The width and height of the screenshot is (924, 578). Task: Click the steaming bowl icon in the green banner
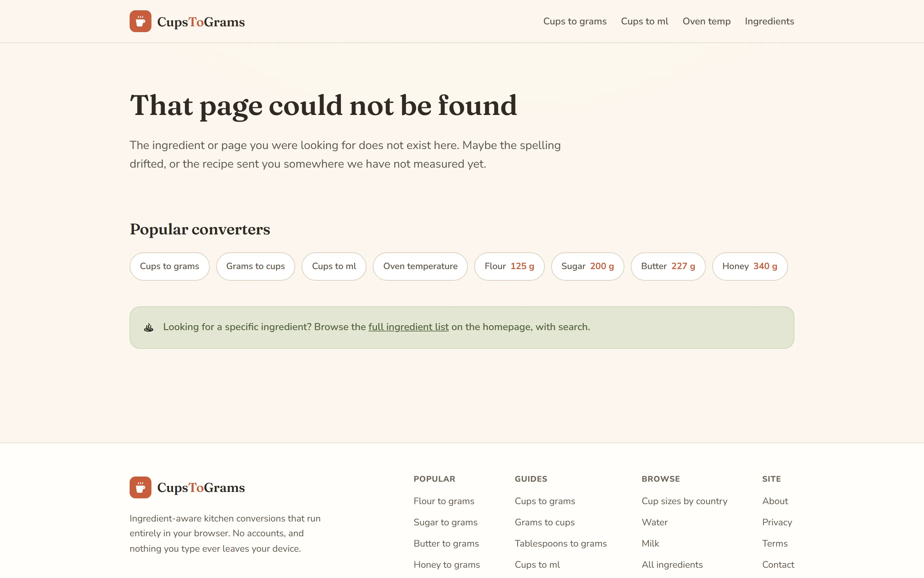click(149, 328)
